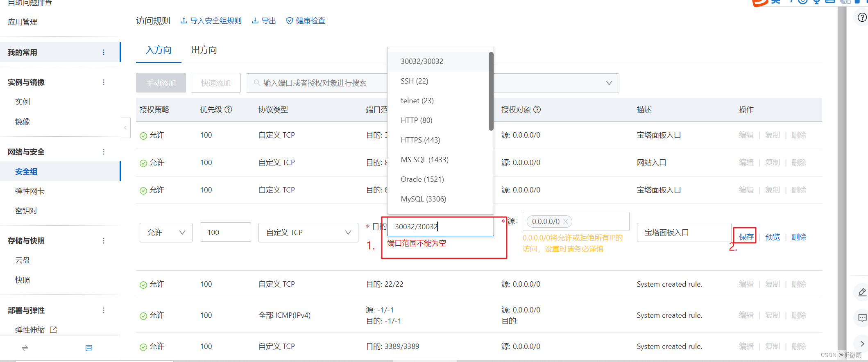The image size is (868, 362).
Task: Select the HTTPS (443) port option
Action: [x=438, y=140]
